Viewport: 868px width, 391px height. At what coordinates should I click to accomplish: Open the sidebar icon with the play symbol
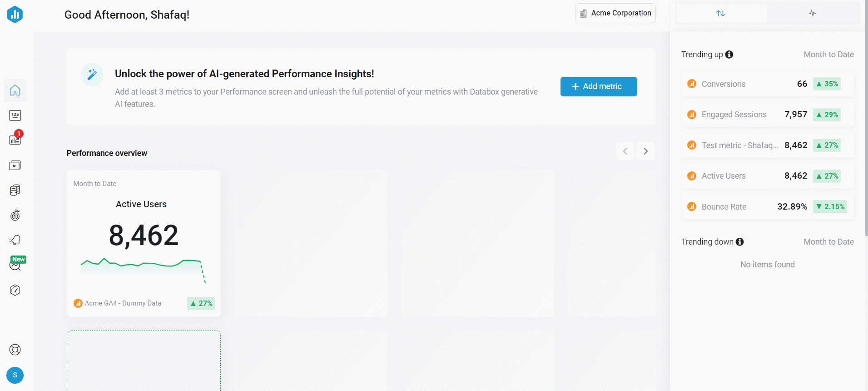pyautogui.click(x=15, y=165)
